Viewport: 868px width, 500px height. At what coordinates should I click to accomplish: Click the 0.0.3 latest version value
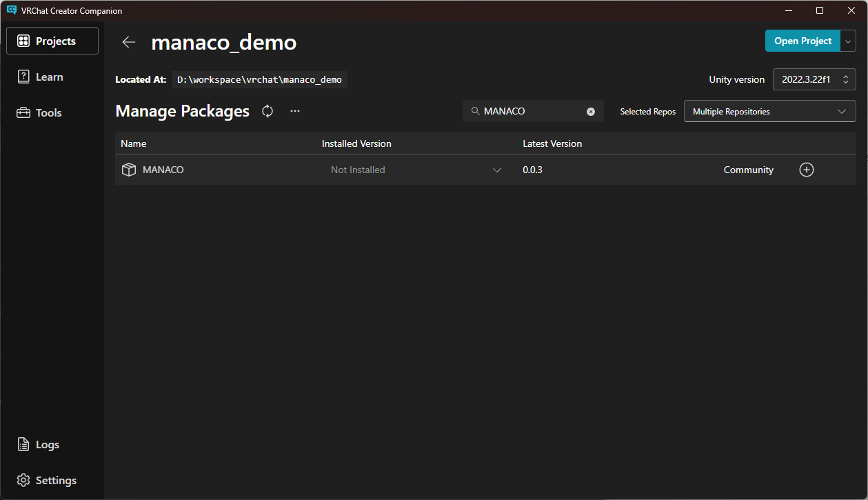pos(532,170)
